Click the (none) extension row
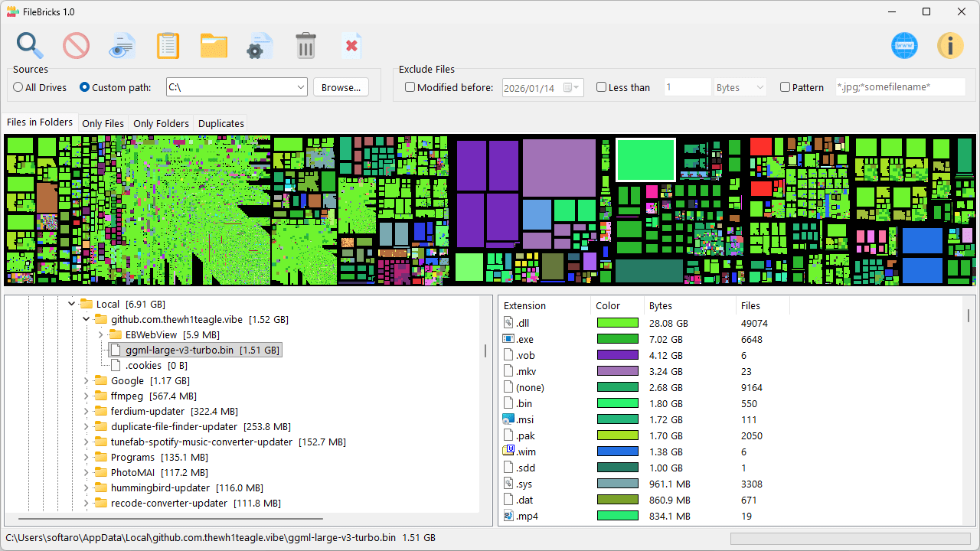 point(731,387)
